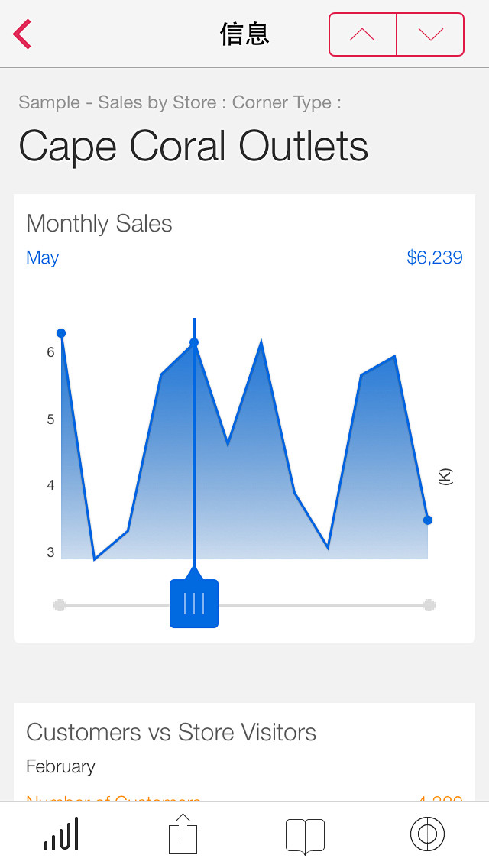Tap the Sample - Sales by Store breadcrumb
The width and height of the screenshot is (489, 868).
tap(118, 102)
